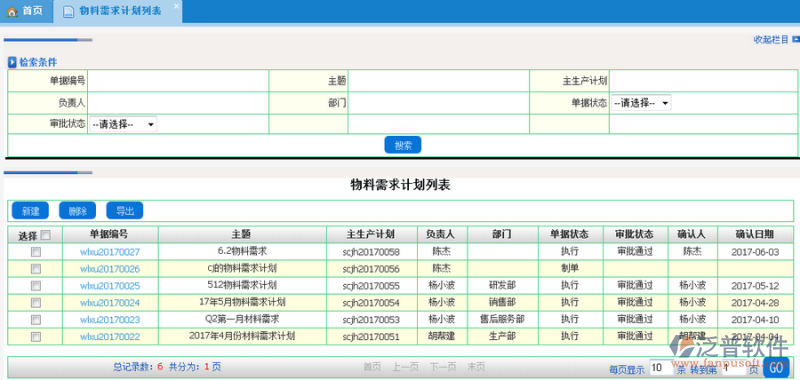Check the row wlxu20170025 checkbox
This screenshot has width=800, height=380.
click(x=36, y=286)
